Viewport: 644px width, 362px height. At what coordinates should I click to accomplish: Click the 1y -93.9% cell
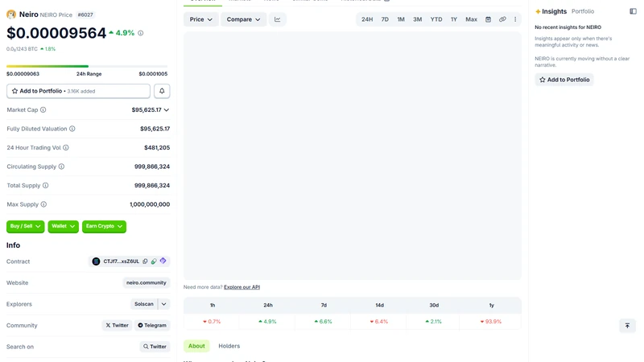491,321
